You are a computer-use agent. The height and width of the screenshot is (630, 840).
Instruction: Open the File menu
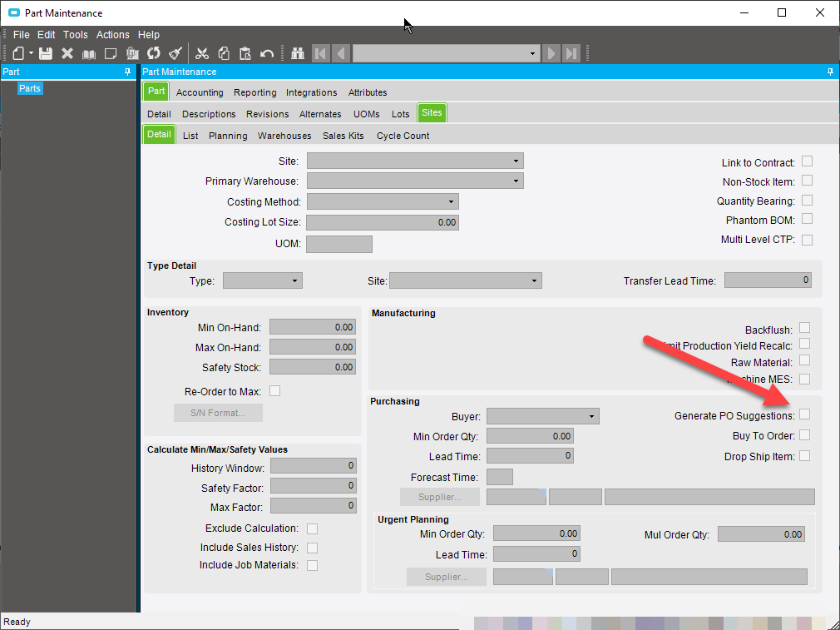click(21, 35)
